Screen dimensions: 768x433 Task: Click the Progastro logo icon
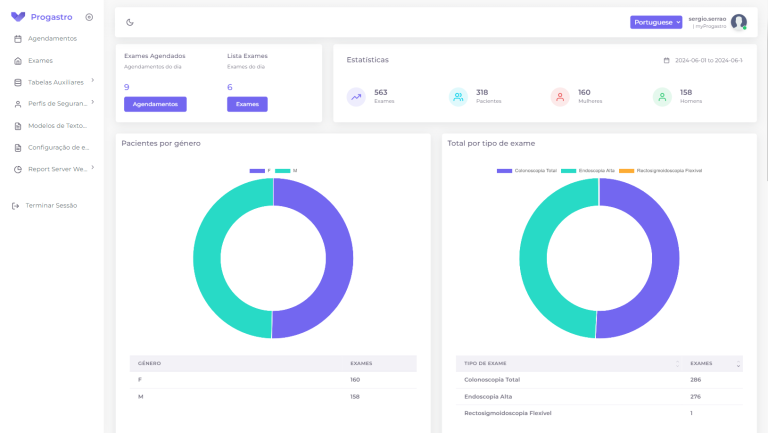[18, 17]
